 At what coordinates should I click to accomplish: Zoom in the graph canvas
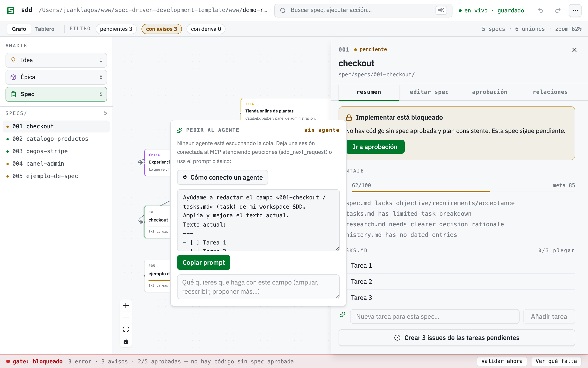coord(126,305)
